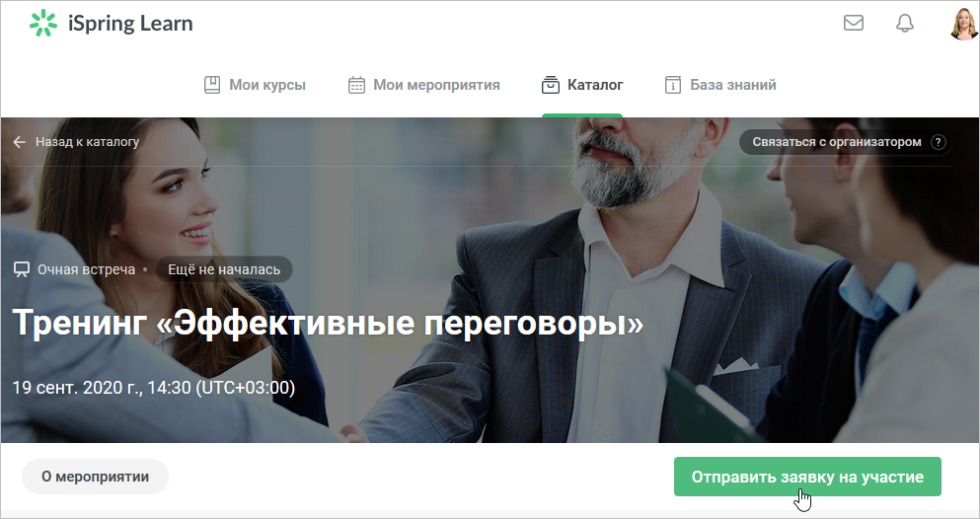Click Отправить заявку на участие button
Image resolution: width=980 pixels, height=519 pixels.
pyautogui.click(x=807, y=477)
